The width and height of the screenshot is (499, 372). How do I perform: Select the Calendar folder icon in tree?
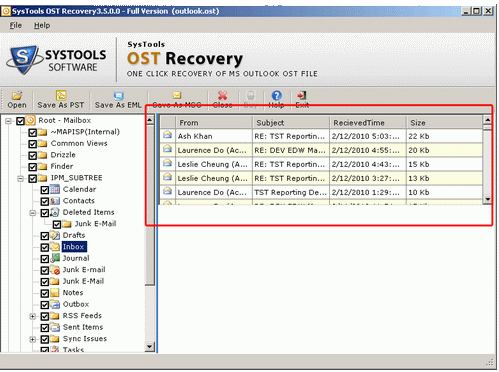[55, 189]
